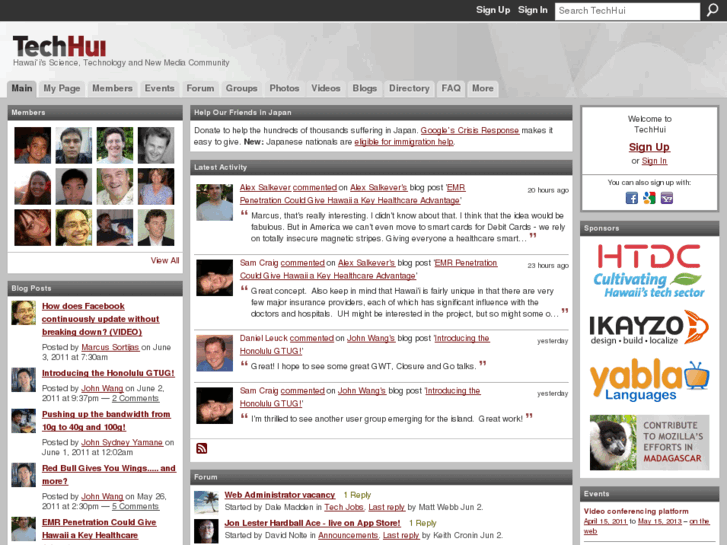Click the search magnifier icon
727x545 pixels.
coord(712,10)
